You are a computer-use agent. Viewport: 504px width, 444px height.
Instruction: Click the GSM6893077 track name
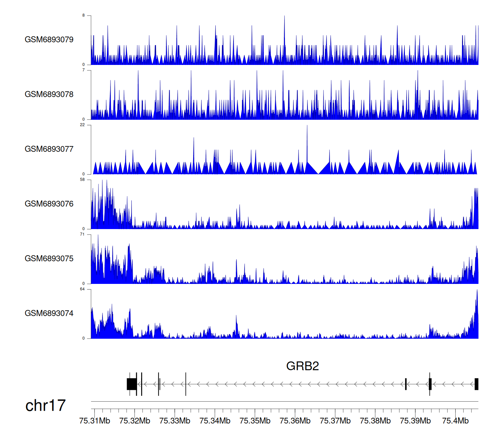[49, 149]
